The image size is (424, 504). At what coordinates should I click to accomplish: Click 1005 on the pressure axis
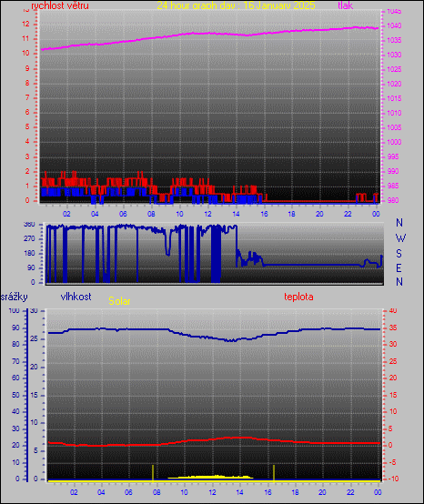point(394,127)
